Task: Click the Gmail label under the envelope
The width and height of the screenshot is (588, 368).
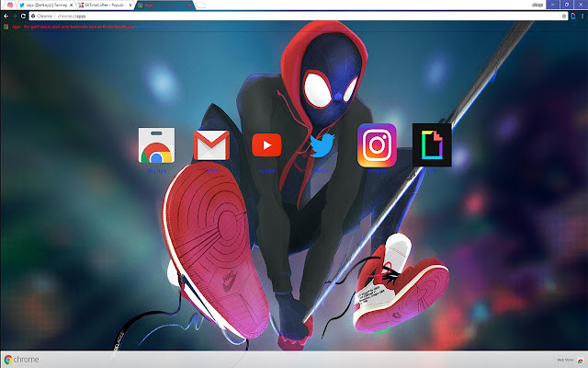Action: pos(211,171)
